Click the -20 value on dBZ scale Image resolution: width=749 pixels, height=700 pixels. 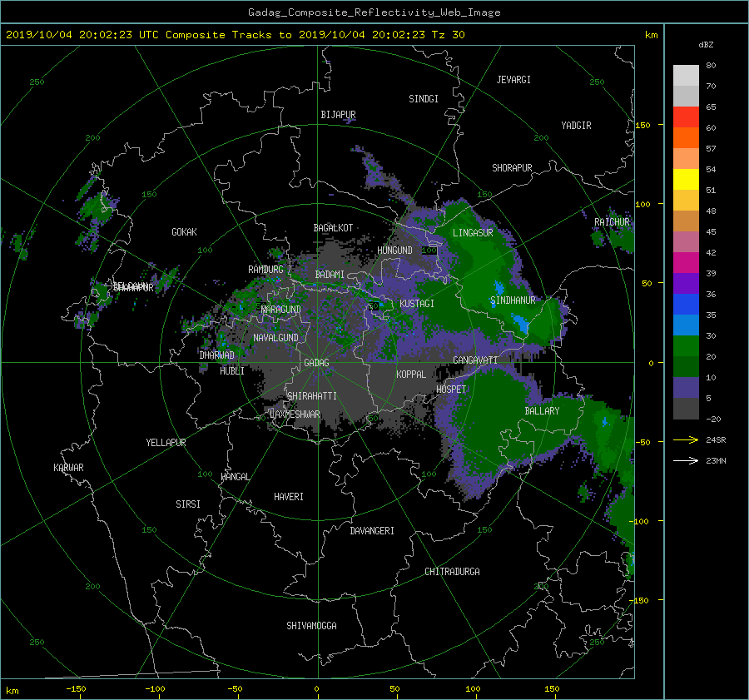(713, 419)
